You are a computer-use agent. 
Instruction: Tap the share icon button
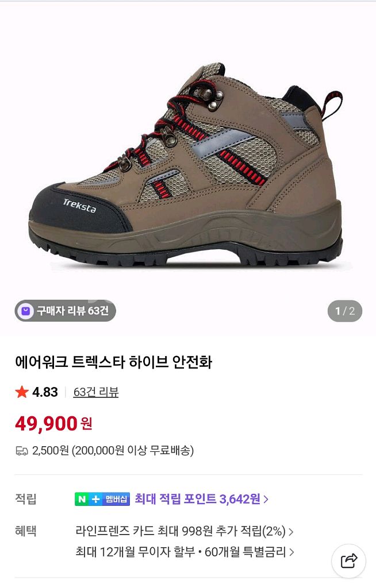pos(348,560)
